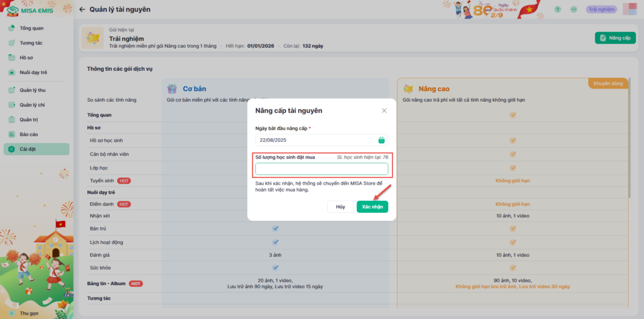Click the Cài đặt gear icon

coord(12,149)
